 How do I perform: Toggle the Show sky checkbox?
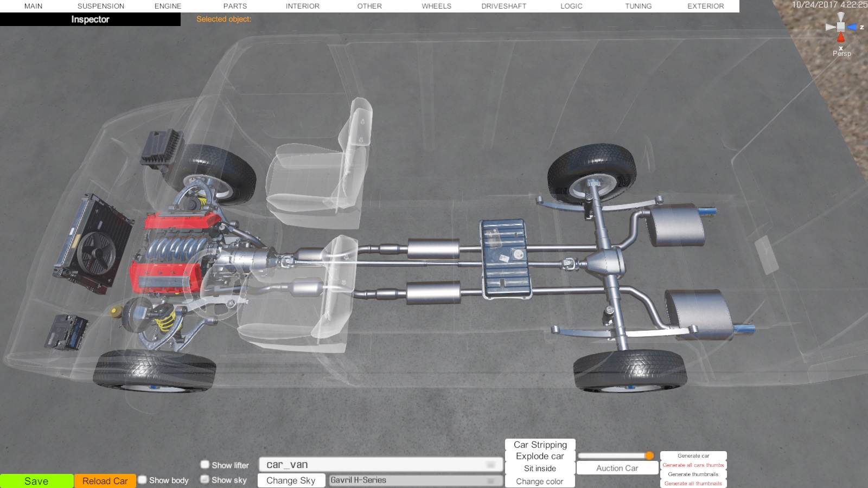tap(205, 479)
